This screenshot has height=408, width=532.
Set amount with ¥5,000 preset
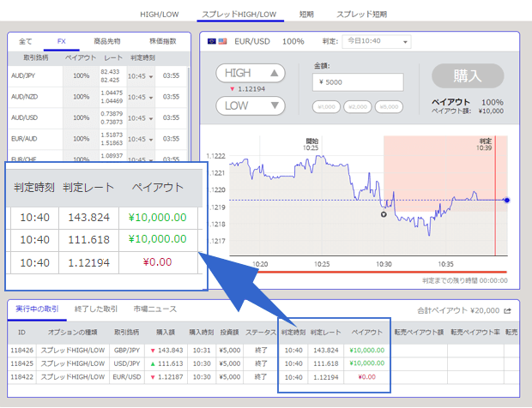point(389,107)
